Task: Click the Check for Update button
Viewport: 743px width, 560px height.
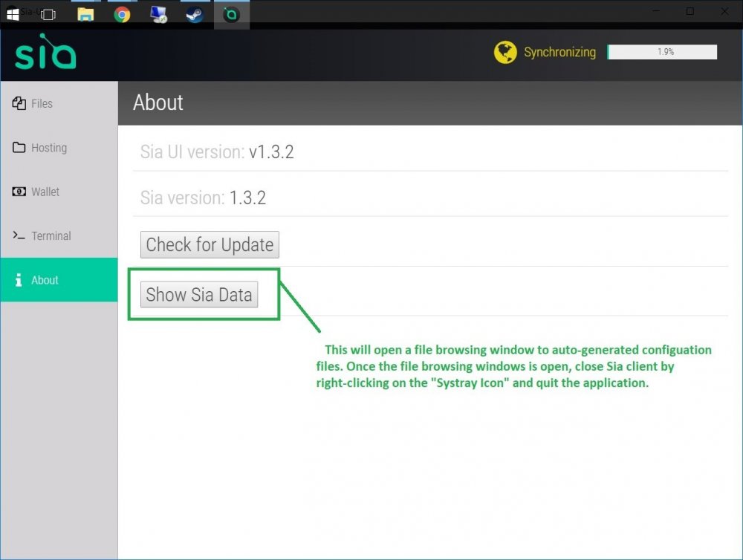Action: [x=210, y=244]
